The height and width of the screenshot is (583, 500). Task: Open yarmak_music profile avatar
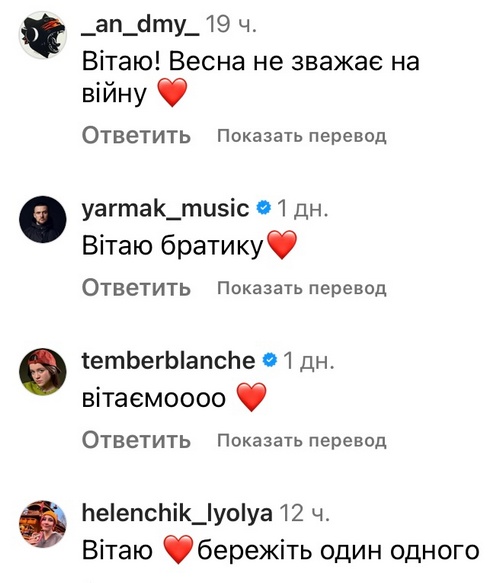pyautogui.click(x=43, y=219)
